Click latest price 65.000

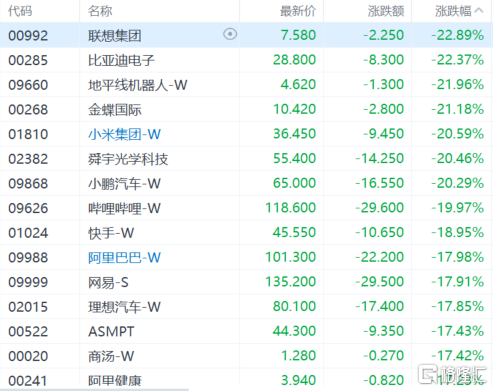[x=294, y=183]
